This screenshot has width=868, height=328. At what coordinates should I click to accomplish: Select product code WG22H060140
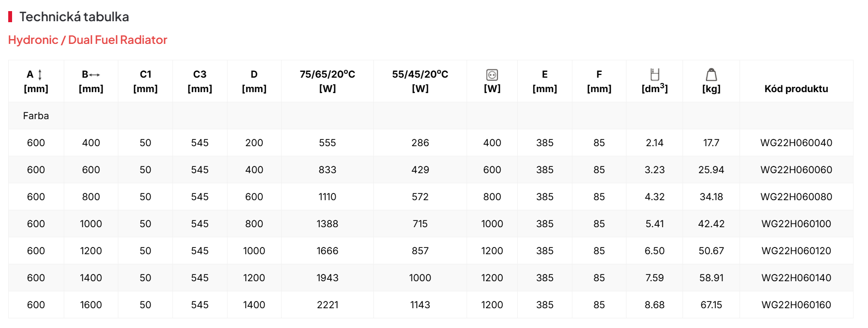[x=796, y=278]
